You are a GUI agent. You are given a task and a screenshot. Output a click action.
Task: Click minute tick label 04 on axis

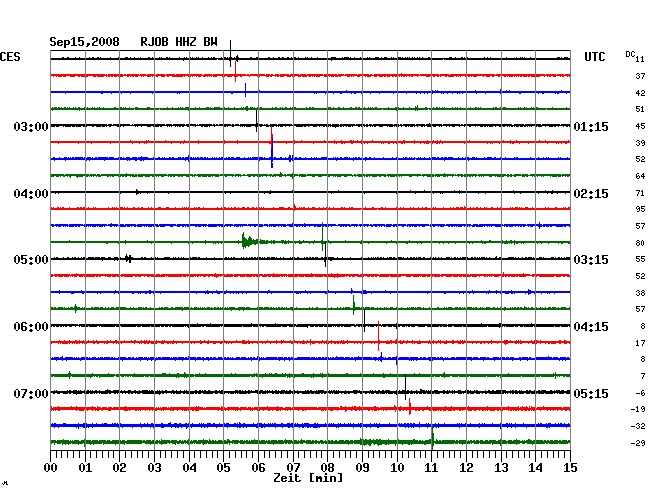tap(189, 468)
